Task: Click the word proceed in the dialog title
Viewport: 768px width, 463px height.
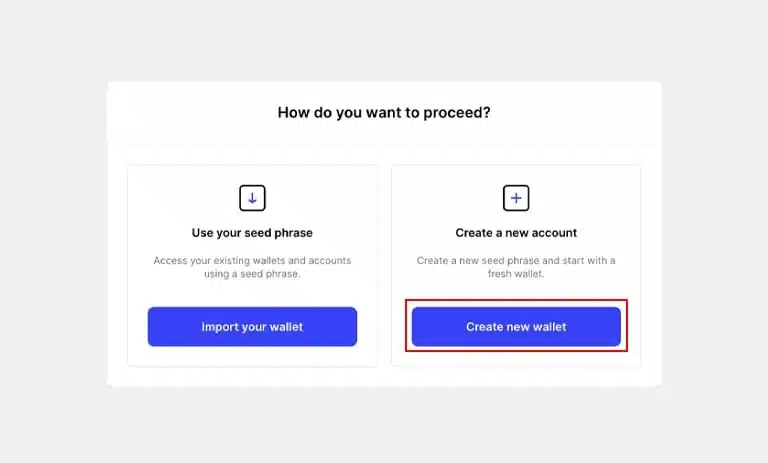Action: pyautogui.click(x=456, y=113)
